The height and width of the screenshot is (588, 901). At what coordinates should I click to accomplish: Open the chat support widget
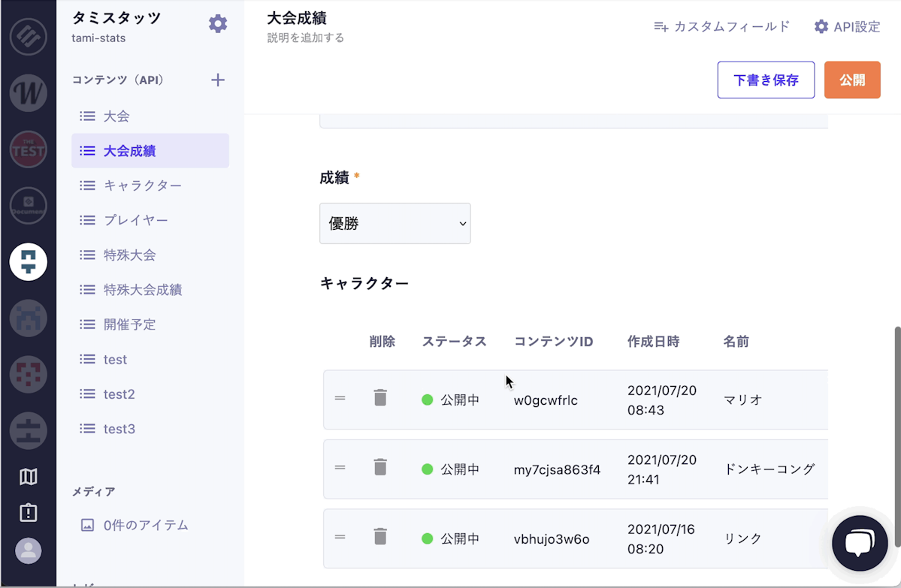click(x=860, y=543)
